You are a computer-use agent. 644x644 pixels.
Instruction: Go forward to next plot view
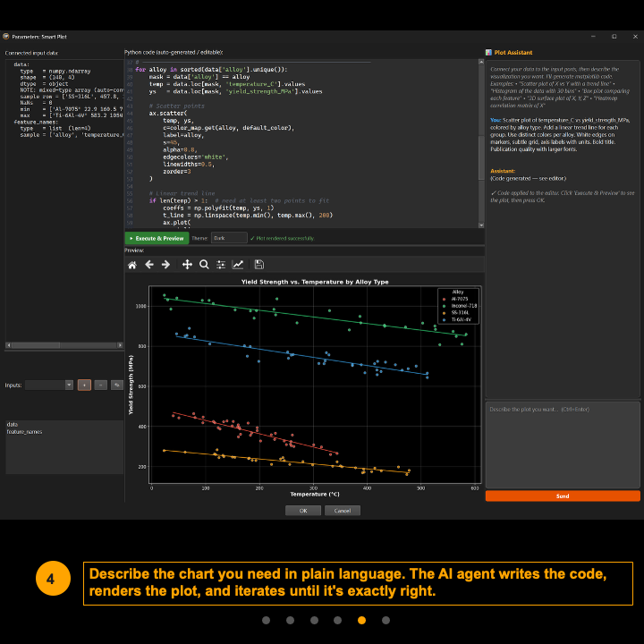(166, 265)
